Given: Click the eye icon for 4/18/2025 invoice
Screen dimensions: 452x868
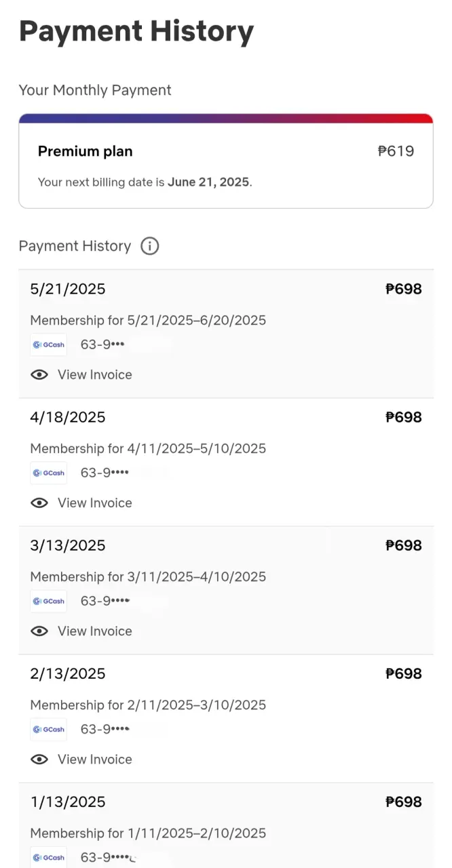Looking at the screenshot, I should (39, 502).
